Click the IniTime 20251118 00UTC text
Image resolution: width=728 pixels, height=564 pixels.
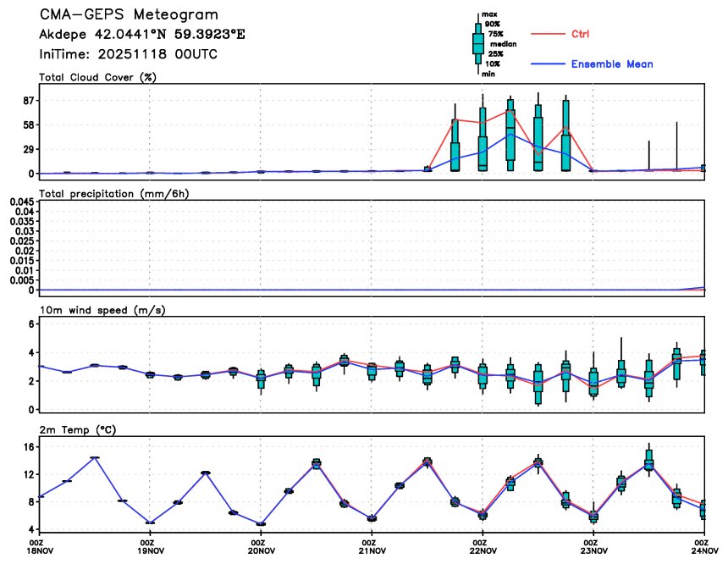128,53
